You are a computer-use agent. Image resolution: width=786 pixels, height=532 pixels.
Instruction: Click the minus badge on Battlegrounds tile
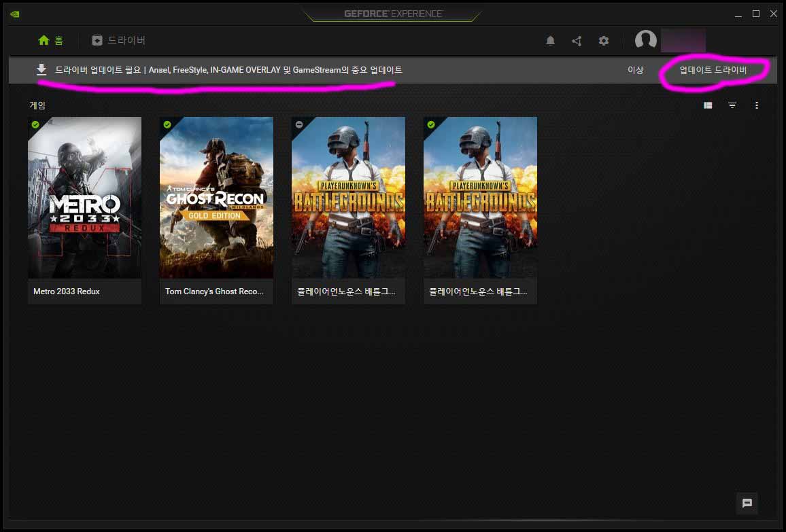(298, 125)
